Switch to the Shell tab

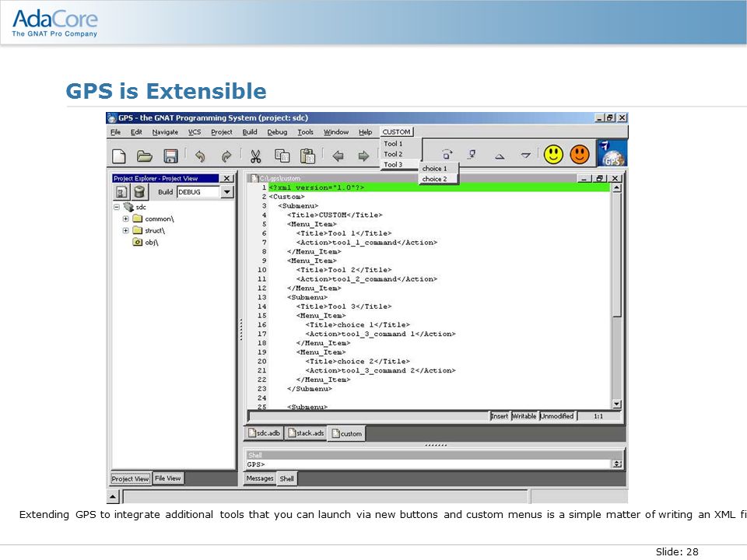[287, 478]
